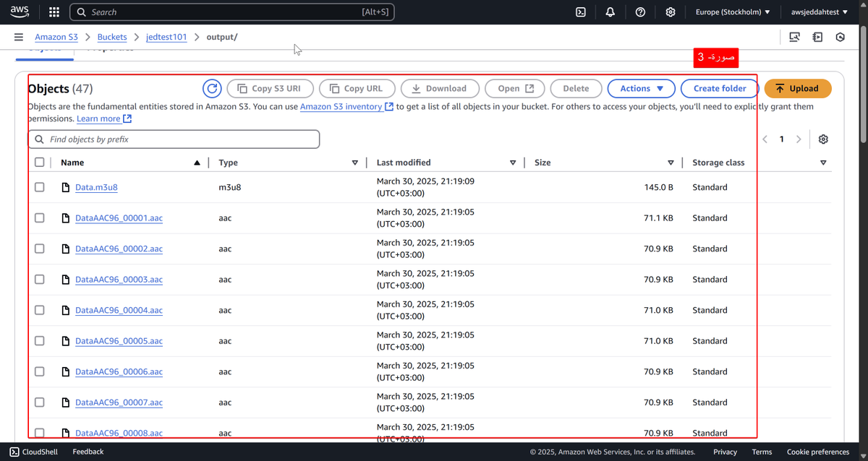Open DataAAC96_00005.aac object link
The width and height of the screenshot is (868, 461).
click(x=119, y=341)
